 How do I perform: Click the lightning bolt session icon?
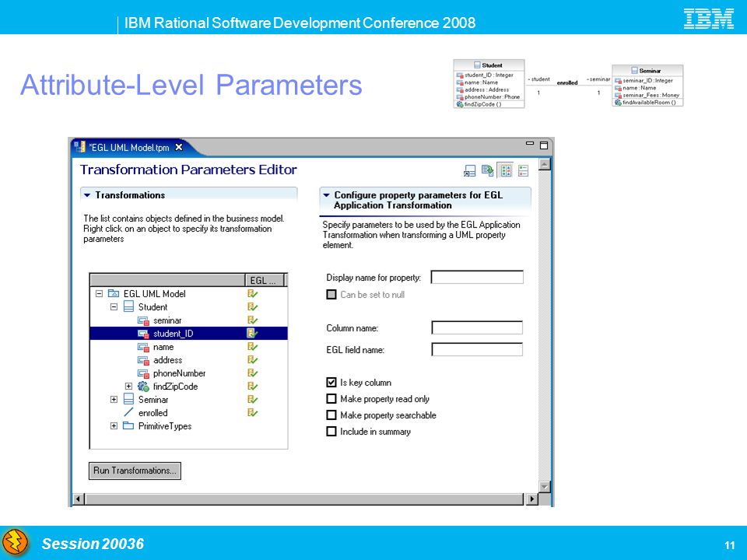pyautogui.click(x=16, y=542)
